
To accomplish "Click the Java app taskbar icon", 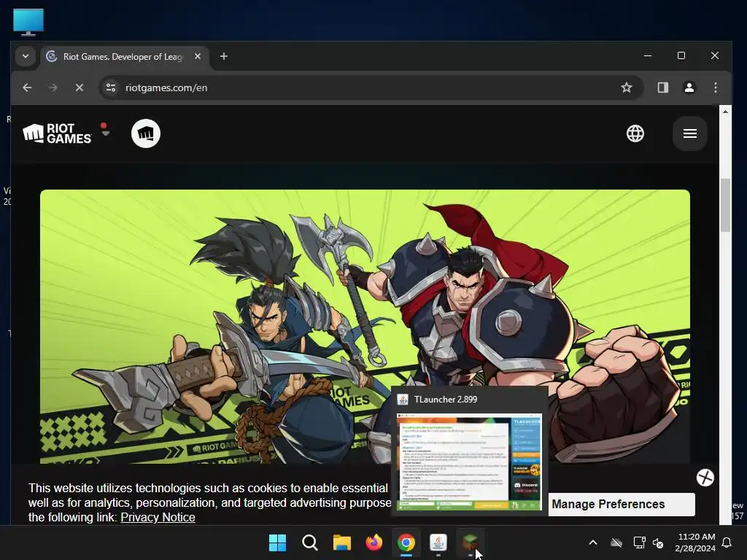I will 438,542.
